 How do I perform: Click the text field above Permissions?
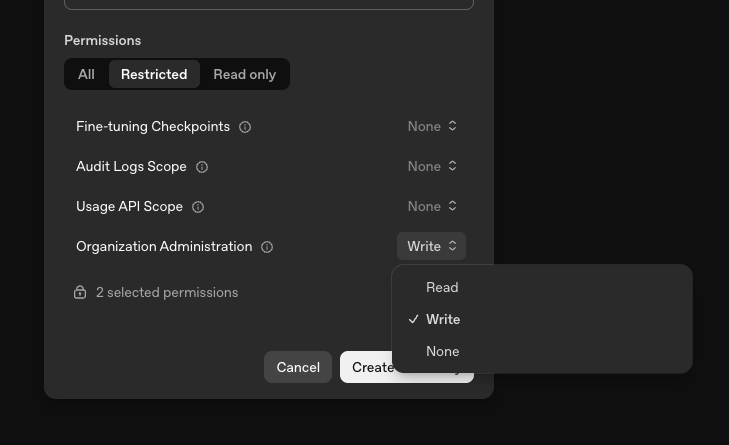click(x=269, y=5)
